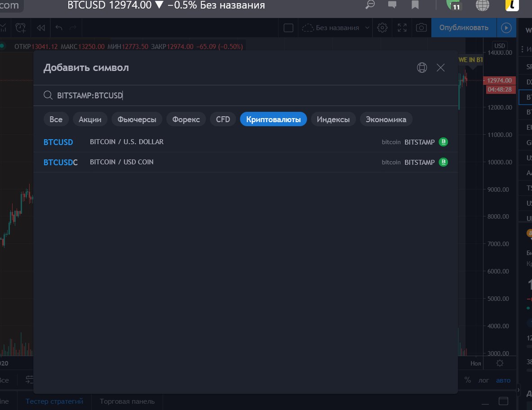Click the magnifier search icon in dialog
532x410 pixels.
[x=48, y=95]
